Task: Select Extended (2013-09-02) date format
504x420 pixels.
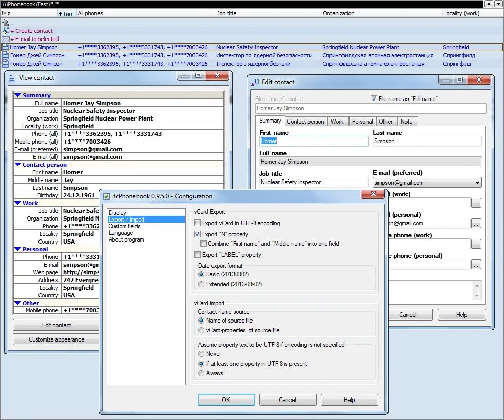Action: [201, 284]
